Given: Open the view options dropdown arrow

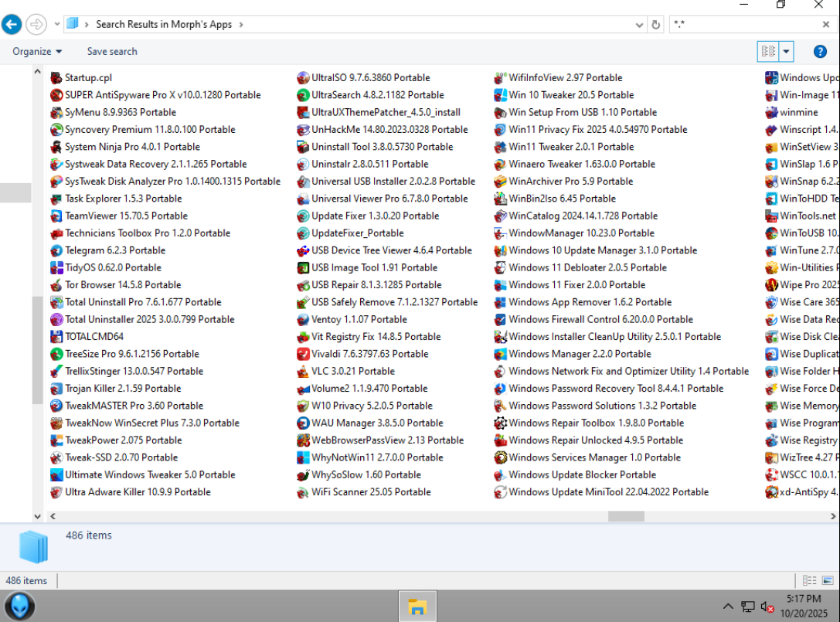Looking at the screenshot, I should click(786, 52).
